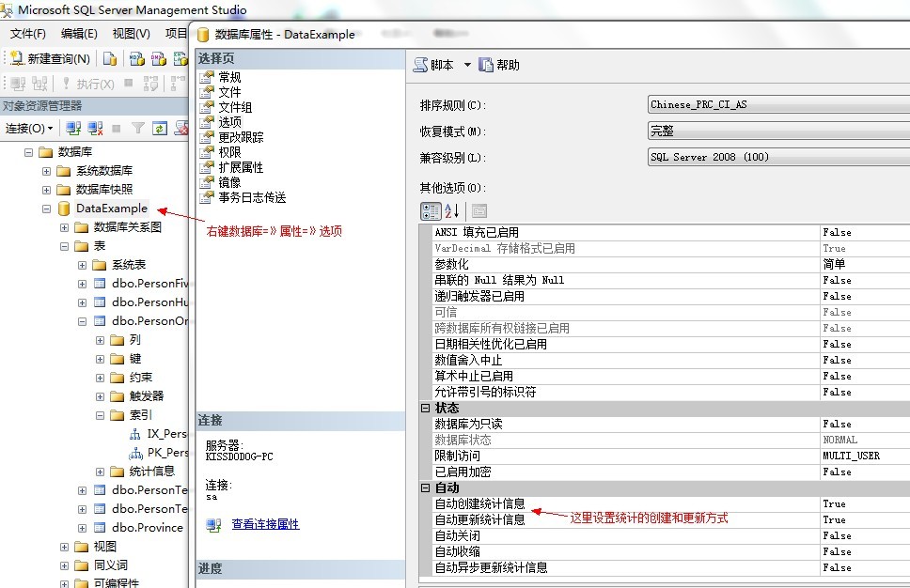The image size is (910, 588).
Task: Open the 镜像 (Mirroring) page
Action: 229,182
